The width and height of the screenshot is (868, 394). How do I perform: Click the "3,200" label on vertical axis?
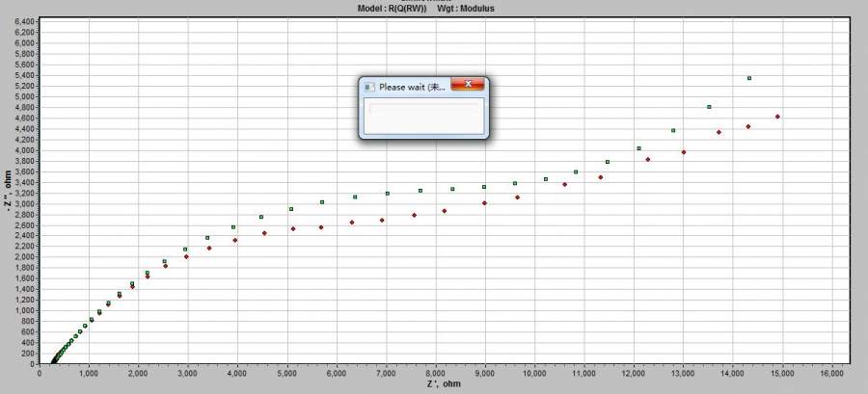(25, 193)
